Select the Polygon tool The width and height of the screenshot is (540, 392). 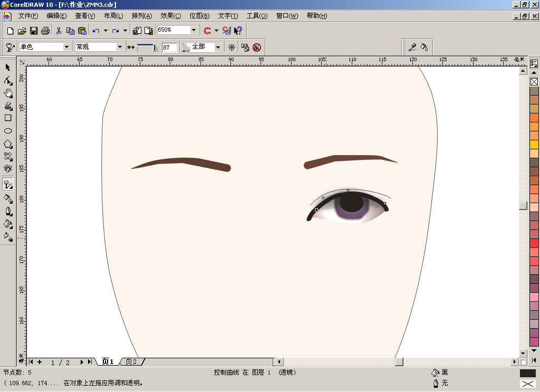point(7,144)
